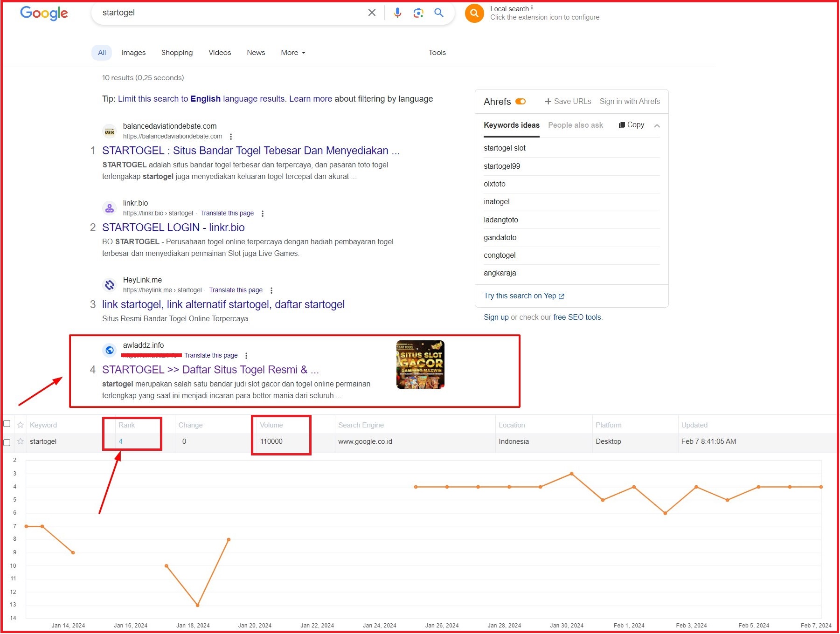Click gandatoto keyword idea
This screenshot has height=634, width=840.
tap(500, 238)
